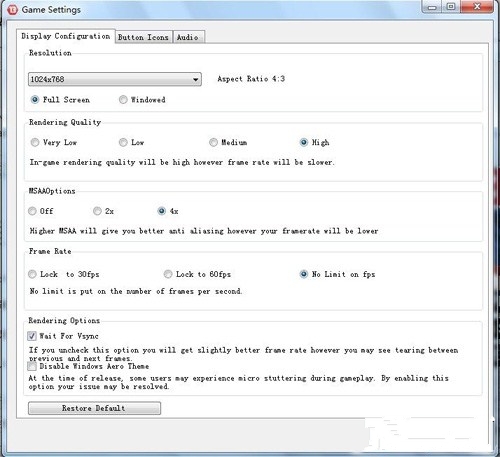
Task: Maximize the Game Settings window
Action: (451, 7)
